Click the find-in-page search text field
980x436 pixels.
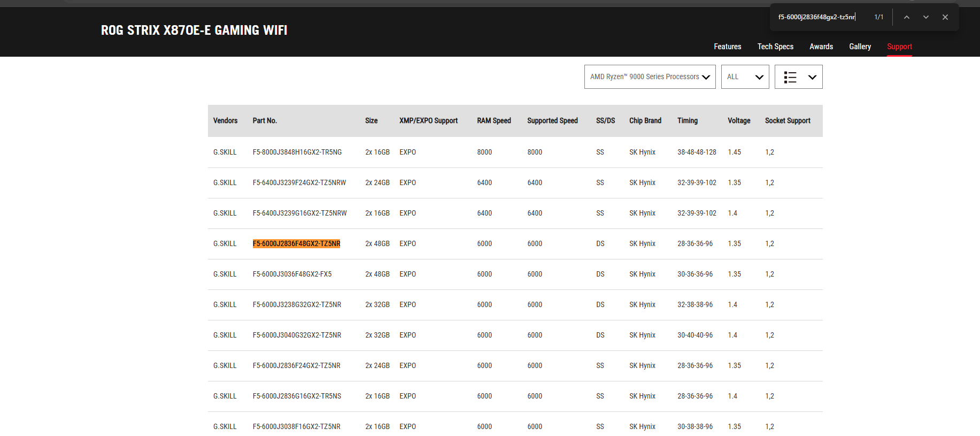pos(818,17)
